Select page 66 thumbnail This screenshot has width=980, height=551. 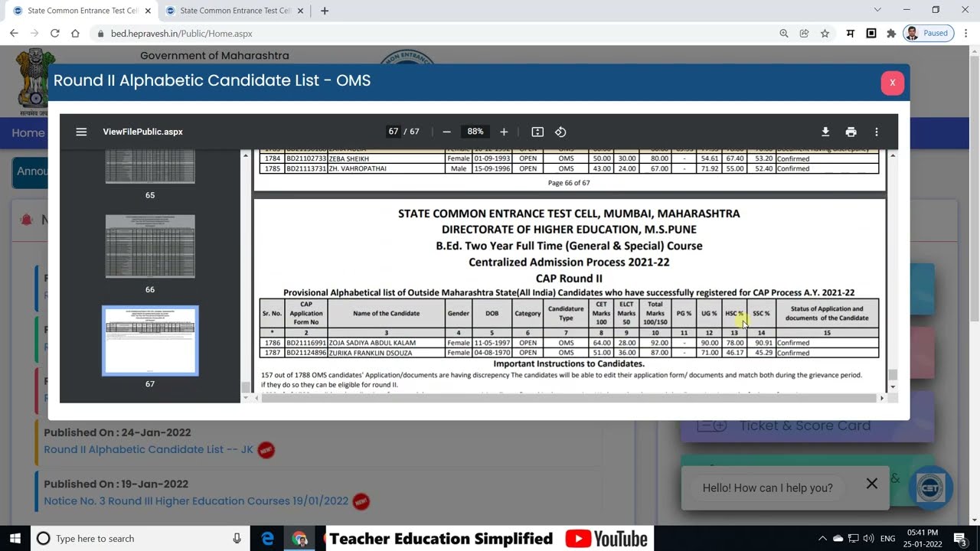(150, 246)
